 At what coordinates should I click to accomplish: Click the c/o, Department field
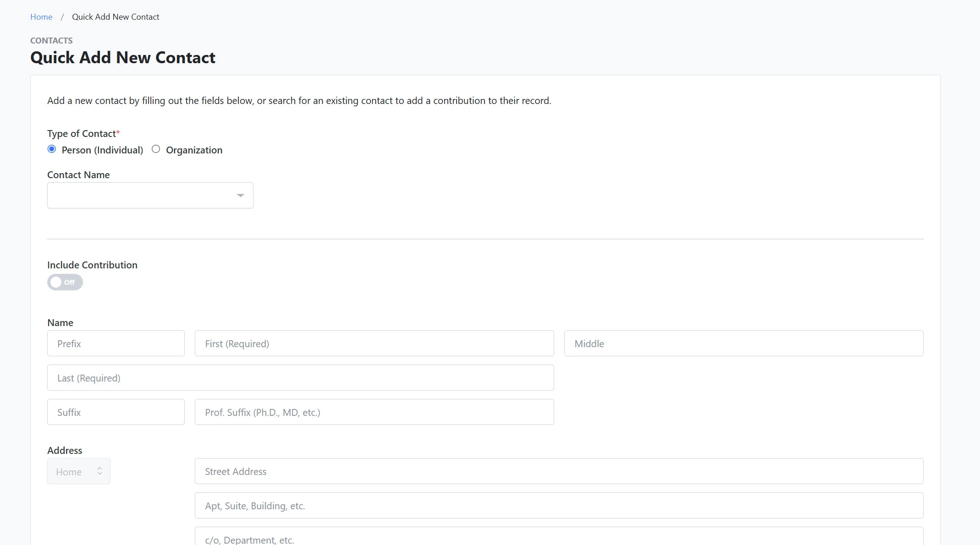[x=559, y=539]
